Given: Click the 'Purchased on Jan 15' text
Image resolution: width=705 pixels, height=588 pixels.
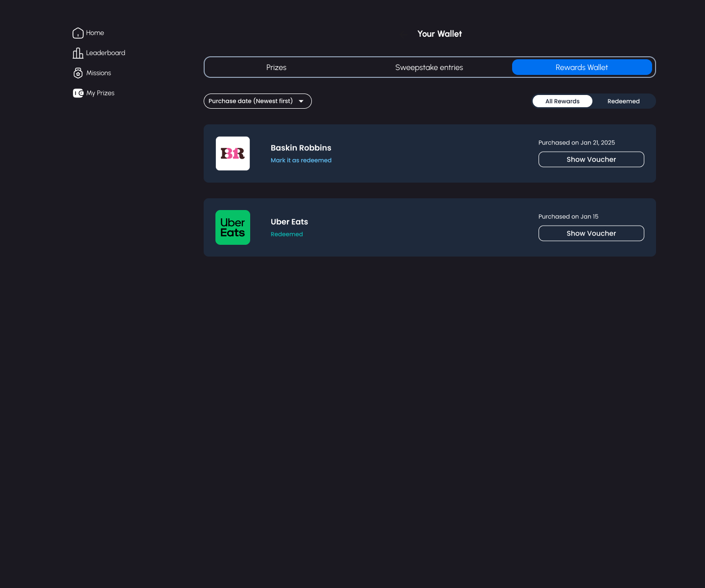Looking at the screenshot, I should pos(568,216).
